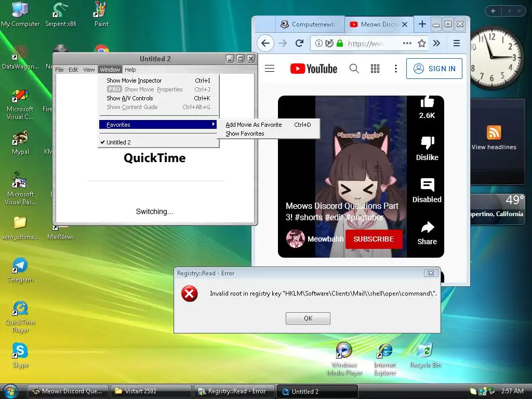Choose Add Movie As Favorite
Viewport: 532px width, 399px height.
coord(269,125)
